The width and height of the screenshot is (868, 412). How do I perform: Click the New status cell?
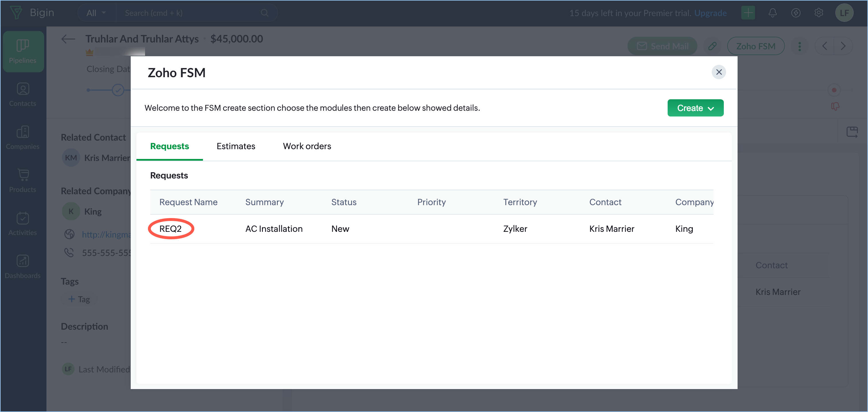340,229
